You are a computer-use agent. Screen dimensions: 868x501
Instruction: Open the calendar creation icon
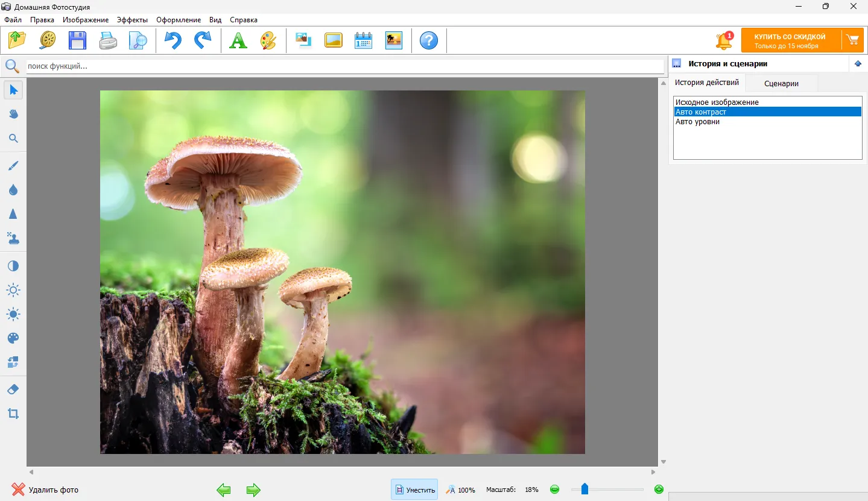[x=363, y=40]
